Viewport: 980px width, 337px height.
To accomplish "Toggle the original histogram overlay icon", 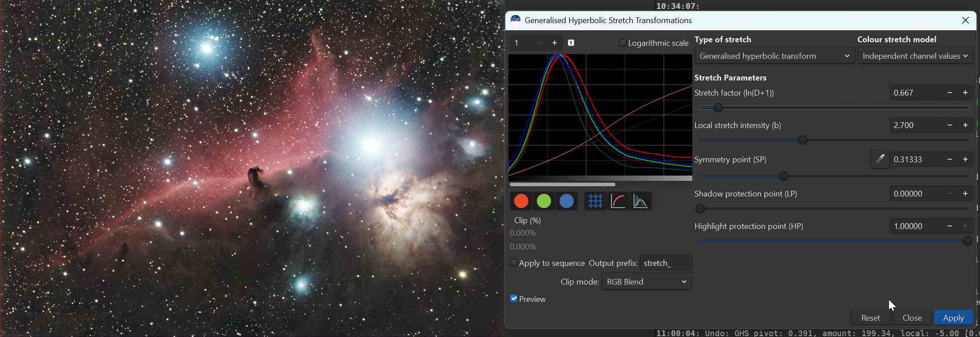I will (x=641, y=201).
